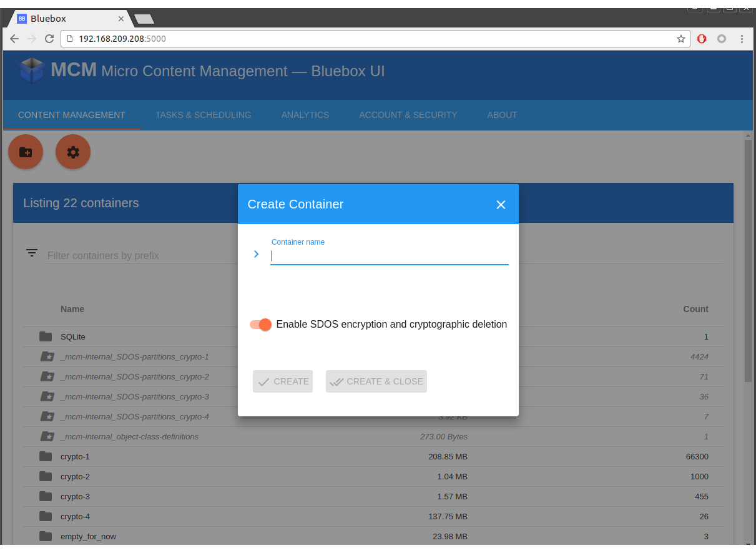Image resolution: width=756 pixels, height=553 pixels.
Task: Click the MCM blue box logo
Action: (32, 71)
